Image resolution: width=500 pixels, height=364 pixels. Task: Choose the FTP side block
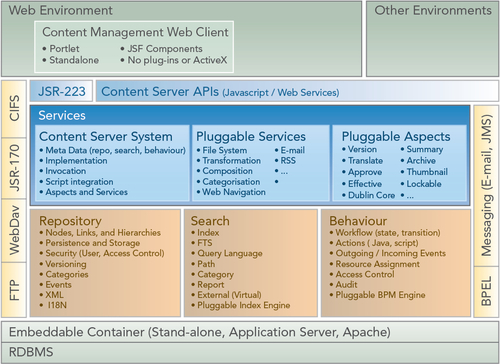pos(14,290)
